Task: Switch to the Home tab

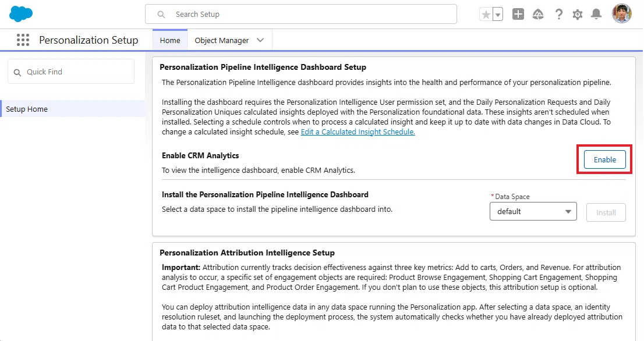Action: tap(170, 40)
